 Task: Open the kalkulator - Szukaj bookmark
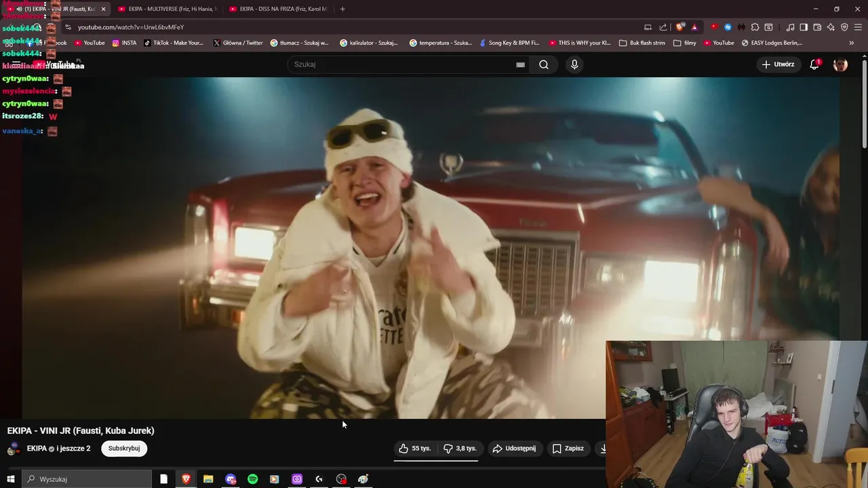(x=369, y=43)
